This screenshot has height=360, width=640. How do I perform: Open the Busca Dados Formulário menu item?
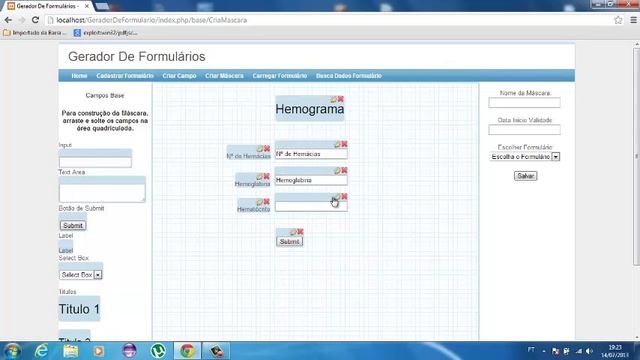point(349,76)
